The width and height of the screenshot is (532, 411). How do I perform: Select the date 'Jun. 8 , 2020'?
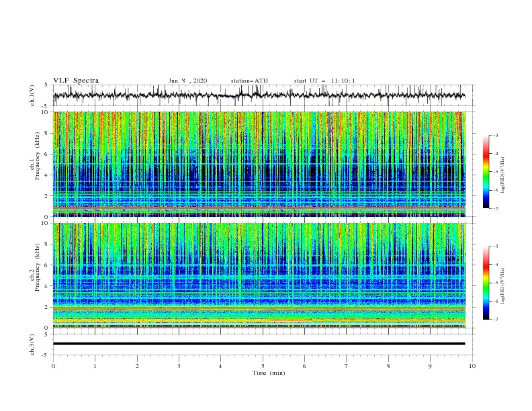tap(187, 81)
